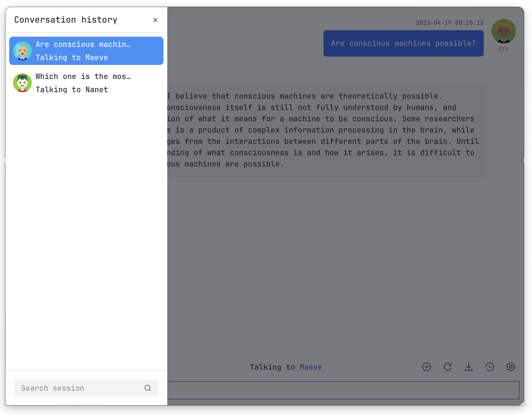This screenshot has width=532, height=415.
Task: Click the search magnifier icon
Action: (x=148, y=388)
